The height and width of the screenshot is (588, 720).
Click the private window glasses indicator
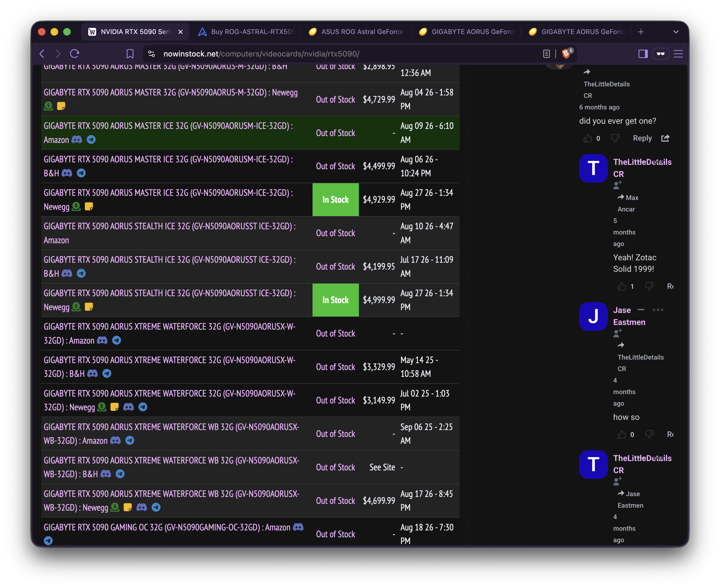[x=660, y=53]
